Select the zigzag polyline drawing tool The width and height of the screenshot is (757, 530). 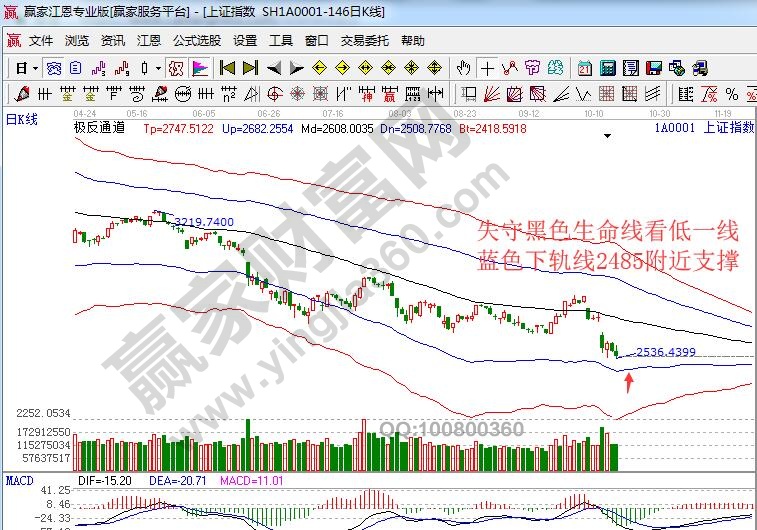coord(510,68)
